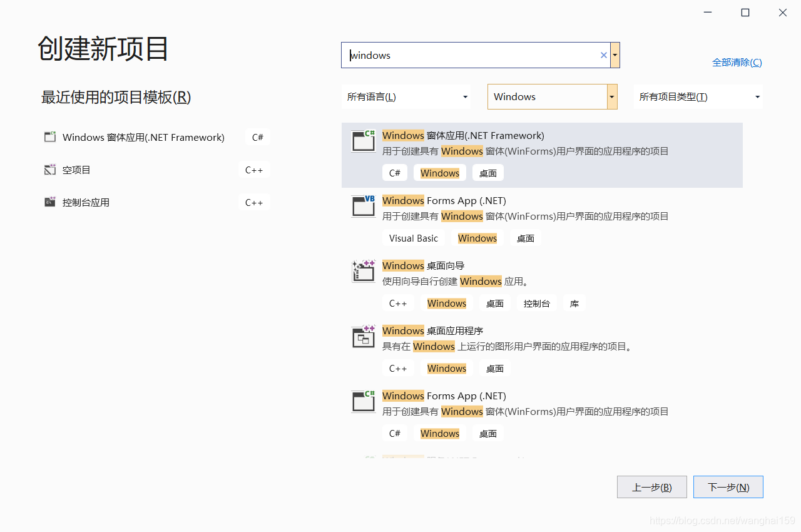The height and width of the screenshot is (532, 801).
Task: Close the 创建新项目 dialog window
Action: [x=783, y=13]
